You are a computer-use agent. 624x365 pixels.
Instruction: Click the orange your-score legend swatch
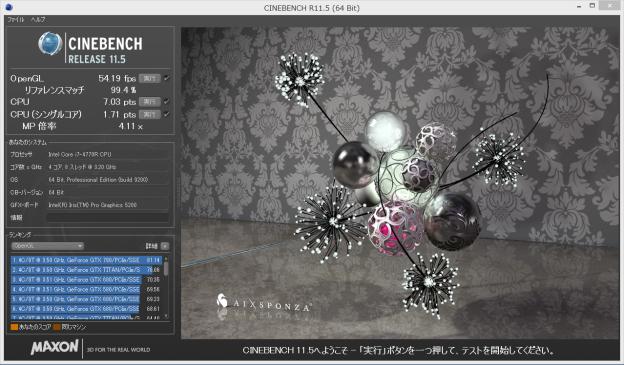coord(14,327)
